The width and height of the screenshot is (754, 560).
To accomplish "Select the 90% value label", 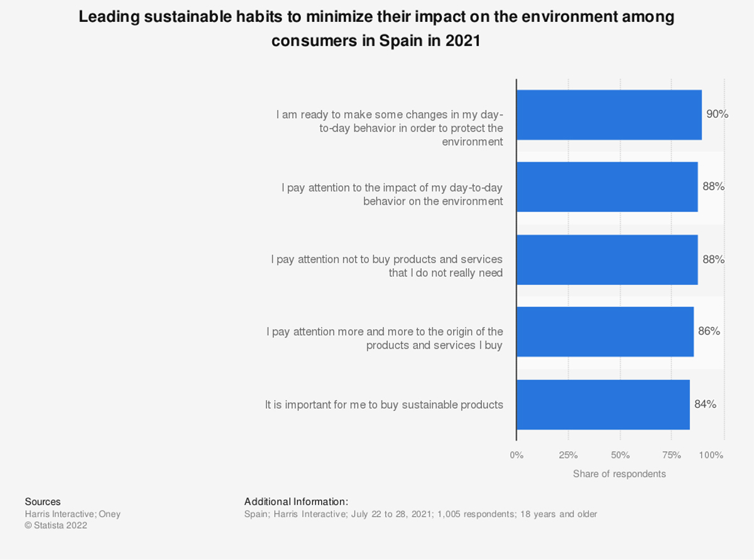I will point(717,114).
